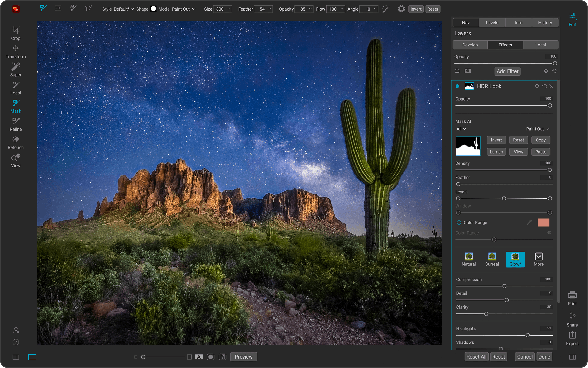Switch to the Effects tab
Viewport: 588px width, 368px height.
[505, 45]
